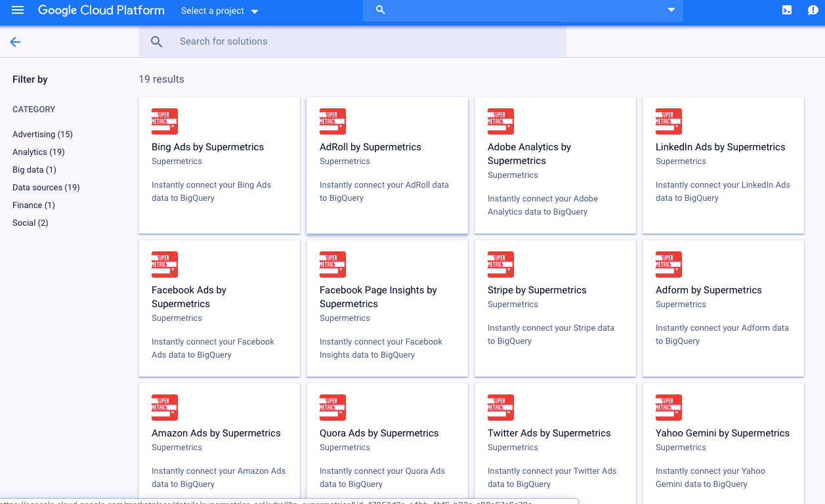This screenshot has height=504, width=825.
Task: Click Supermetrics logo on LinkedIn Ads card
Action: [669, 121]
